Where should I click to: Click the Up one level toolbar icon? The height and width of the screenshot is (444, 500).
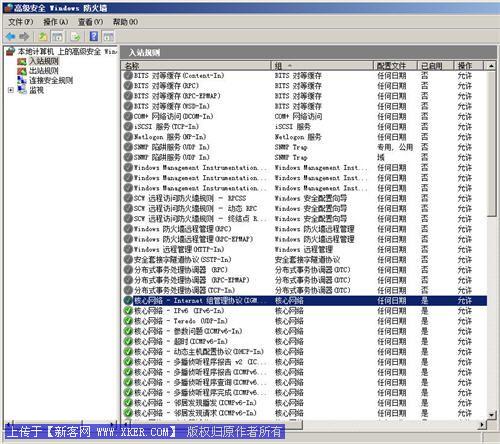(x=43, y=36)
